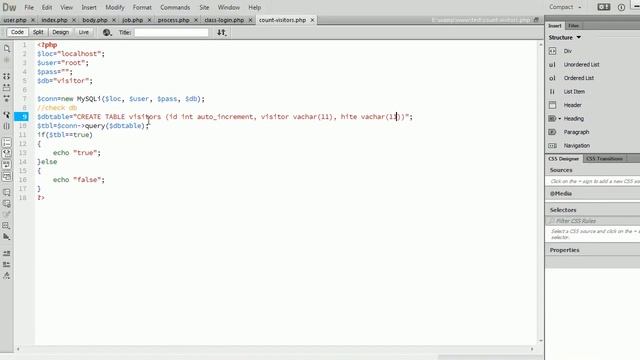
Task: Click the Outdent Code icon
Action: point(7,264)
